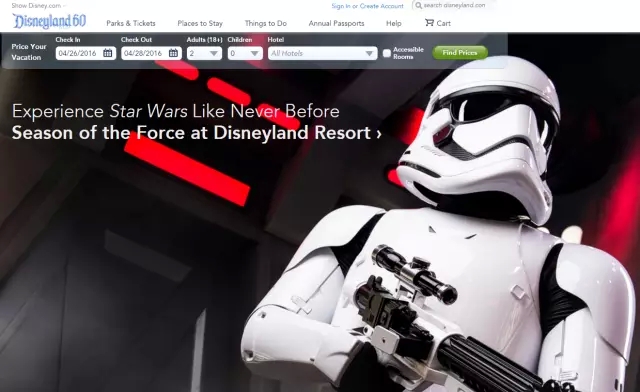Click the Find Prices button
Viewport: 640px width, 392px height.
pyautogui.click(x=460, y=53)
